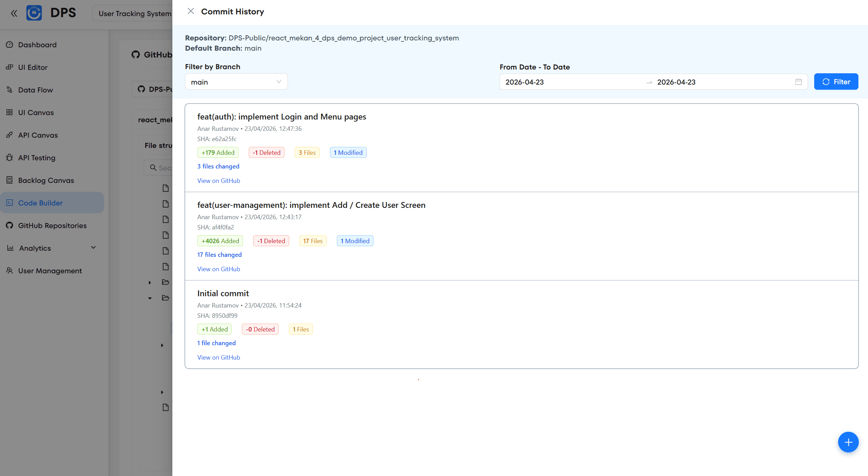868x476 pixels.
Task: Open UI Editor in sidebar
Action: point(52,67)
